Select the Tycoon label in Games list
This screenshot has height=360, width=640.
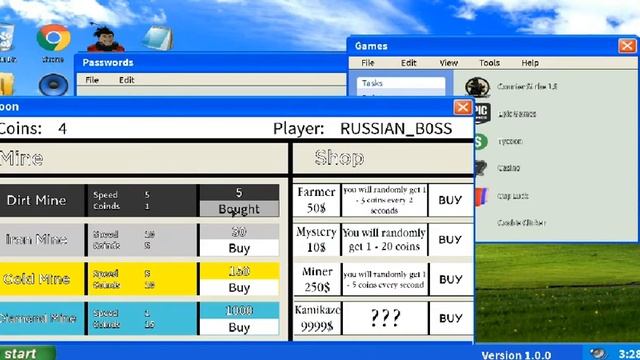click(x=510, y=141)
